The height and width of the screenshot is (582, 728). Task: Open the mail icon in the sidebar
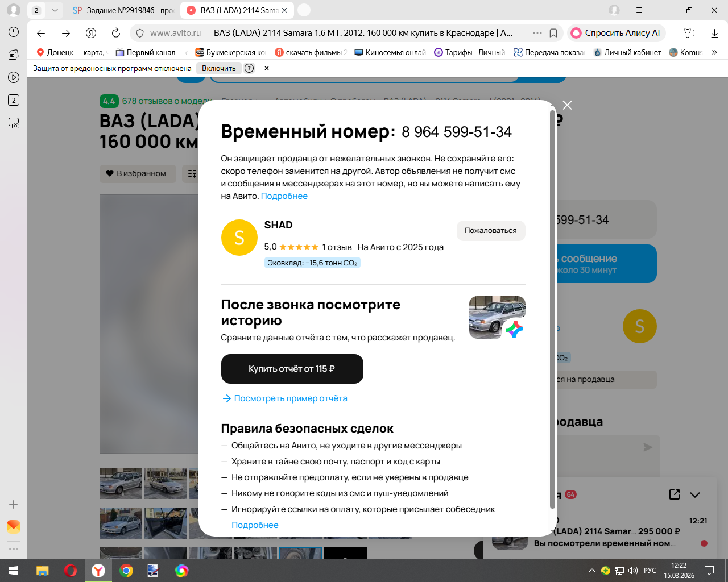click(x=14, y=526)
